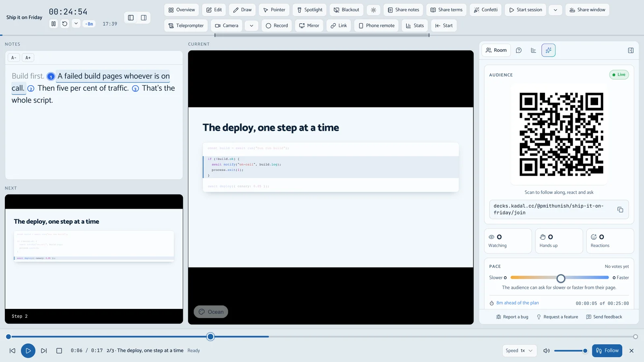Click the Ocean theme chip
The width and height of the screenshot is (644, 362).
tap(211, 312)
